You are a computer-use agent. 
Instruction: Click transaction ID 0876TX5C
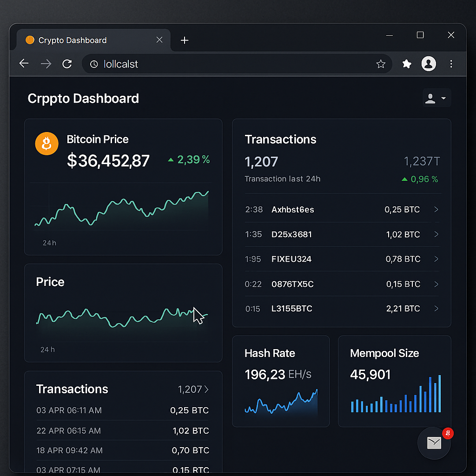tap(292, 284)
